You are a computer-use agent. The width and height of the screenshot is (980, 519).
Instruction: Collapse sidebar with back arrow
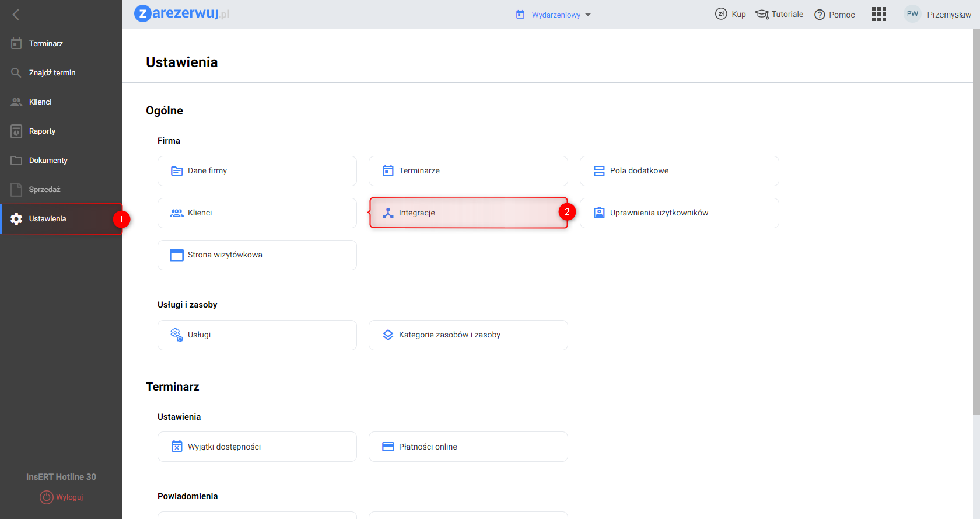pyautogui.click(x=16, y=15)
